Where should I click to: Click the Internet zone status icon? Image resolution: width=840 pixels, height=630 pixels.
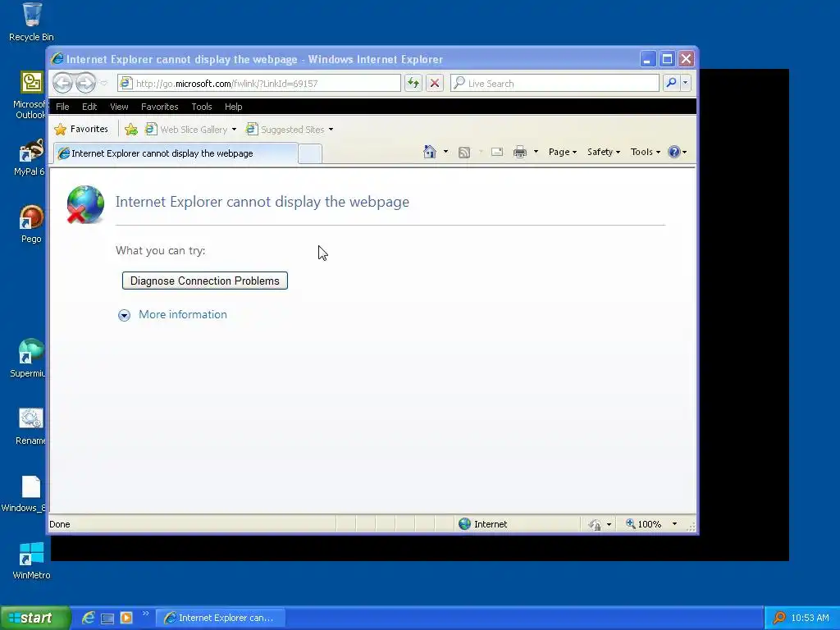465,524
